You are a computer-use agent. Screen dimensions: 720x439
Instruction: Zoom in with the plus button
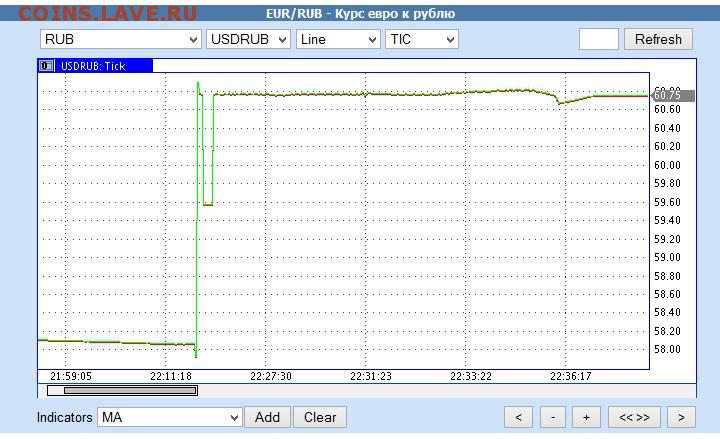click(586, 417)
